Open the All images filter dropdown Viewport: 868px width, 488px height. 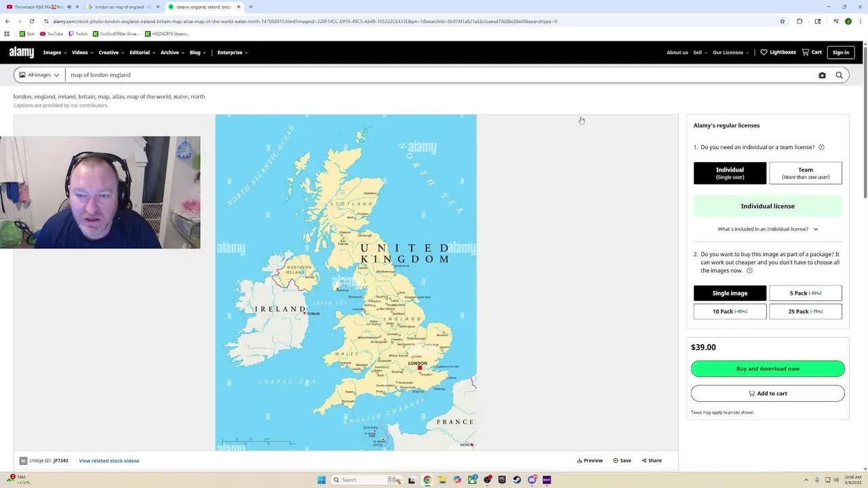(39, 75)
